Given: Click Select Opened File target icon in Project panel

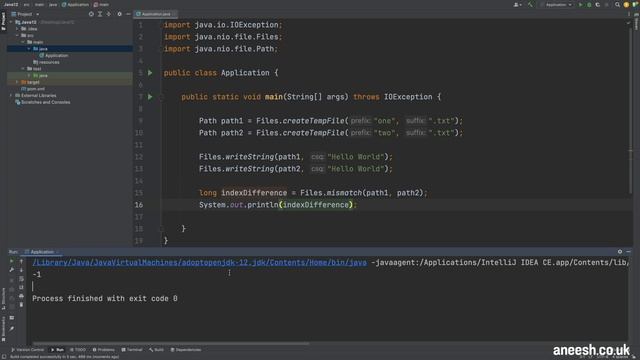Looking at the screenshot, I should [91, 14].
